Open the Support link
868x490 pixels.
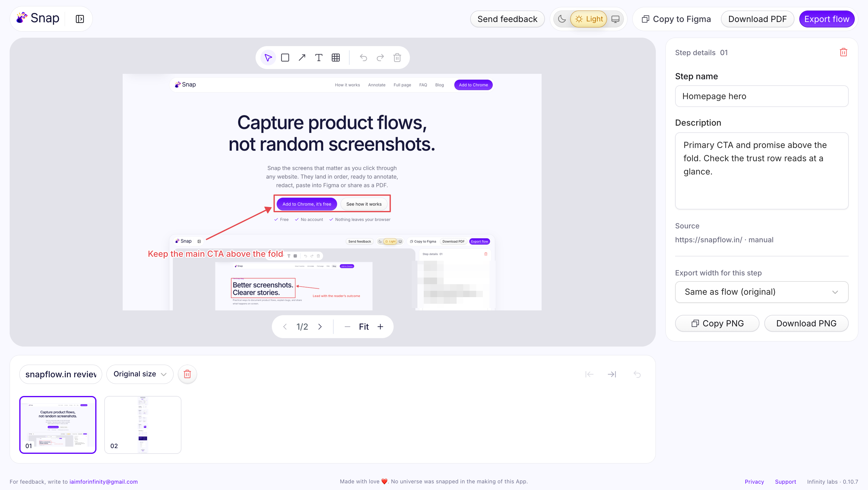pyautogui.click(x=785, y=482)
